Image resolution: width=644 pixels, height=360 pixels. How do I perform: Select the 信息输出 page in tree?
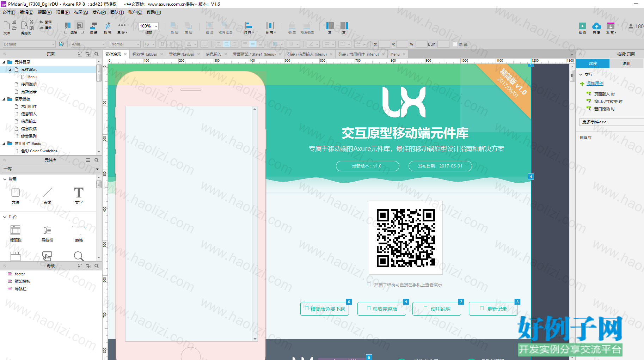coord(29,121)
